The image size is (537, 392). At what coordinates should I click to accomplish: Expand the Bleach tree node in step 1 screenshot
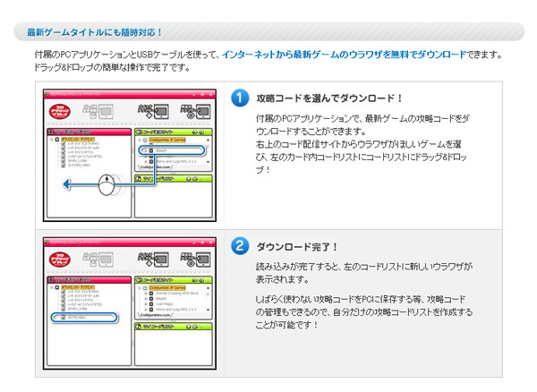point(146,150)
